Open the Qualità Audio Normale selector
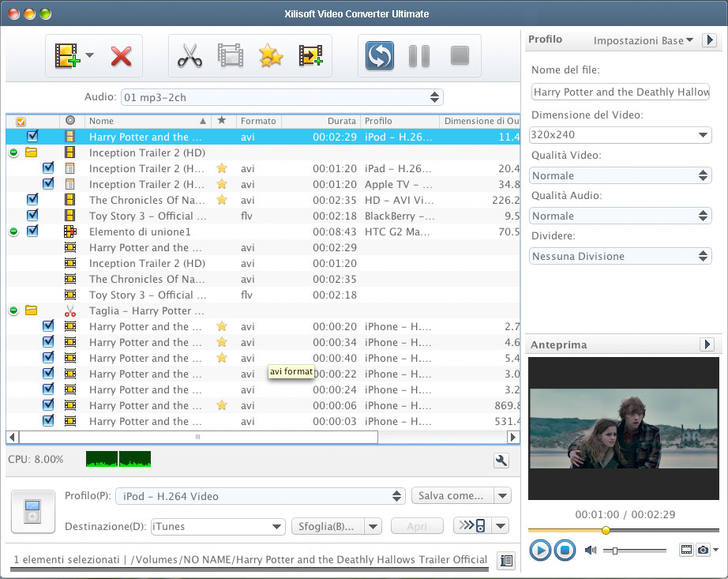This screenshot has width=728, height=579. (x=621, y=216)
